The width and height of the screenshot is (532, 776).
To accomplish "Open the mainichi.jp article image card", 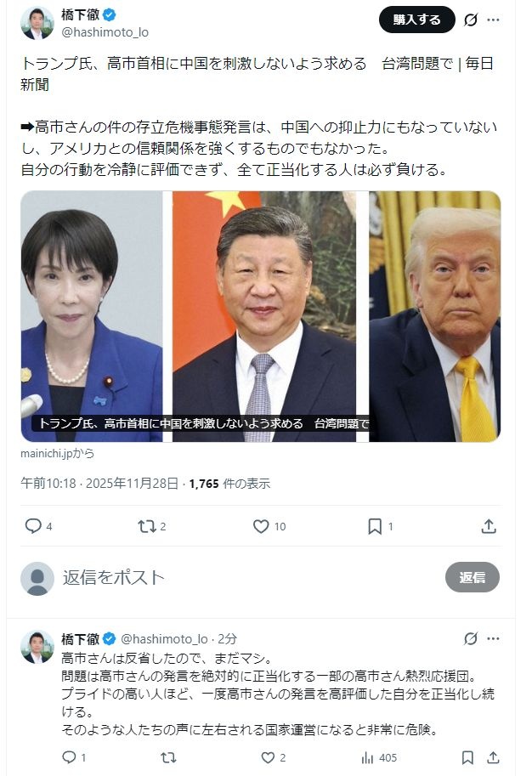I will coord(261,316).
